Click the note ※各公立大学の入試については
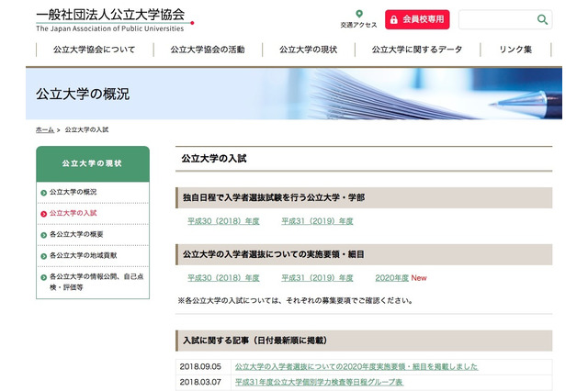 click(x=296, y=300)
